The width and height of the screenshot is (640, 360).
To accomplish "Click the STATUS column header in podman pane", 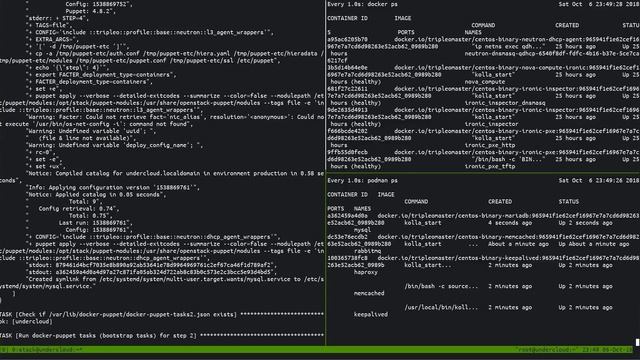I will point(569,202).
